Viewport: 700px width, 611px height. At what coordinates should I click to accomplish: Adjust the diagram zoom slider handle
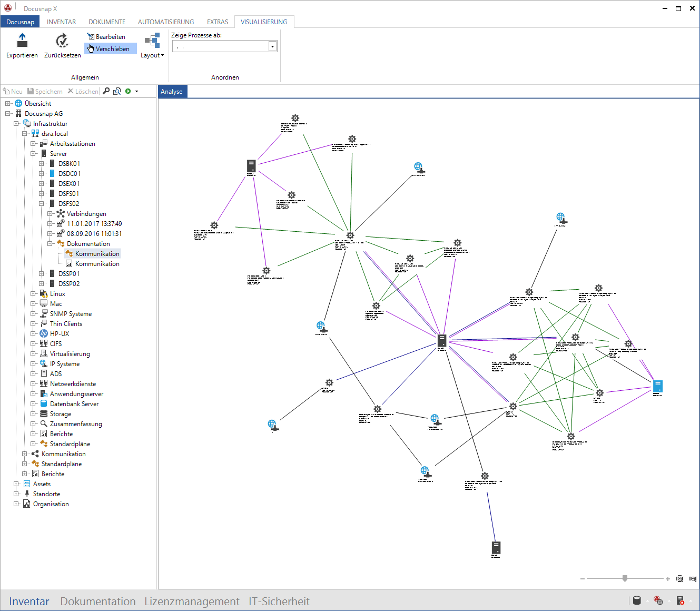tap(625, 578)
